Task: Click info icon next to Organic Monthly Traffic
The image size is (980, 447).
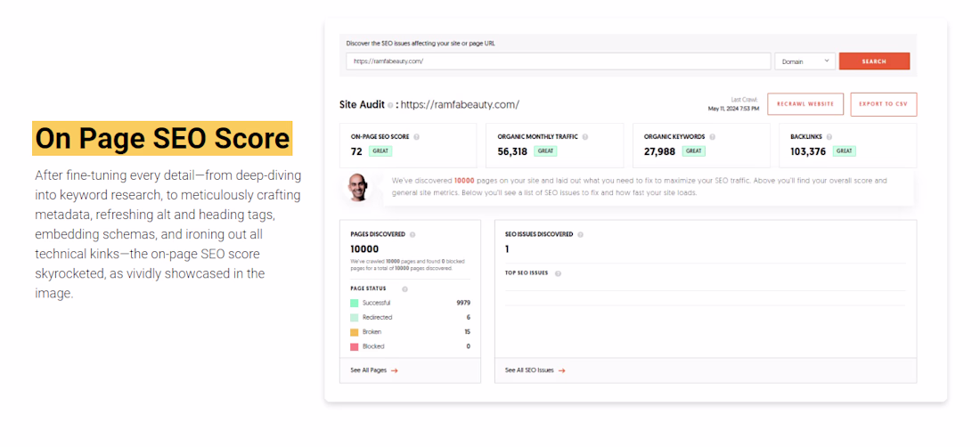Action: click(x=585, y=137)
